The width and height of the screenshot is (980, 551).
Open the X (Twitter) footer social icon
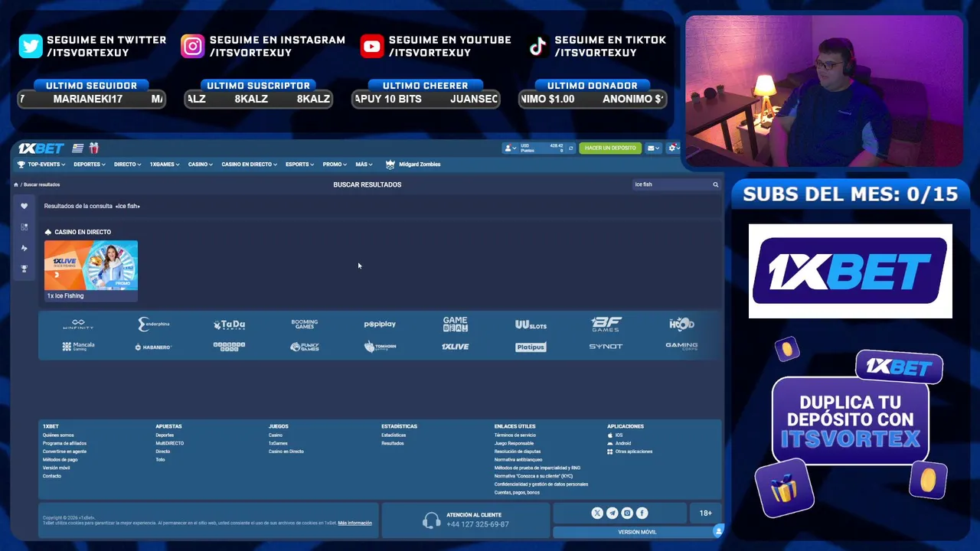point(597,514)
